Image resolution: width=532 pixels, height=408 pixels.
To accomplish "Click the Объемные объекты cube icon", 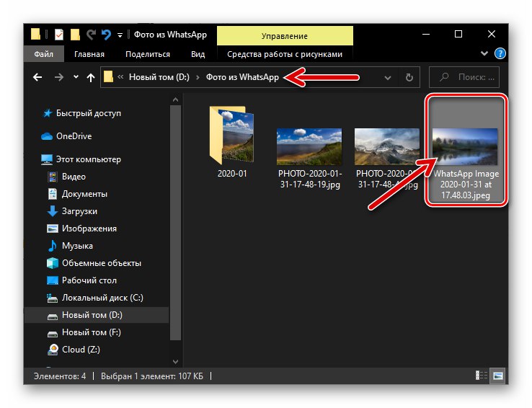I will (x=52, y=263).
